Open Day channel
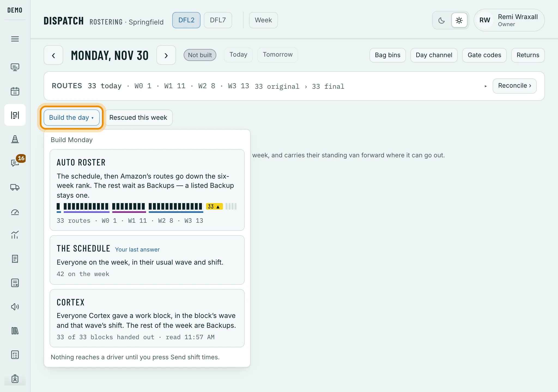This screenshot has width=558, height=392. (434, 55)
